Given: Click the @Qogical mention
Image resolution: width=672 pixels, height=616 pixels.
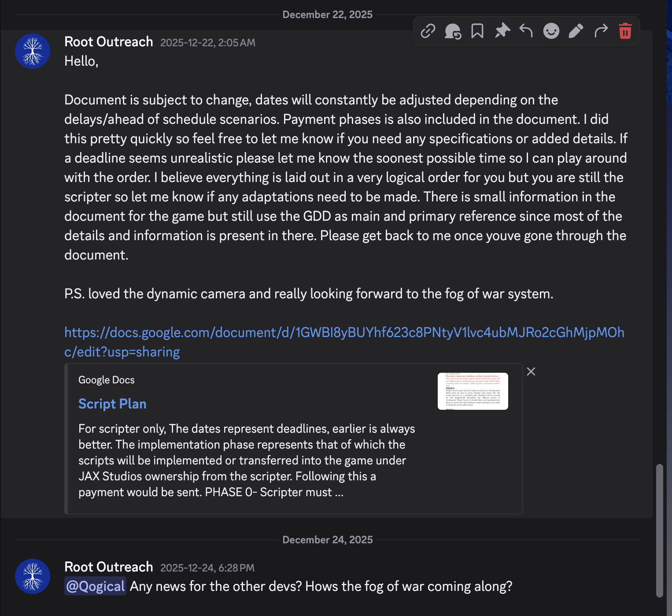Looking at the screenshot, I should 95,586.
